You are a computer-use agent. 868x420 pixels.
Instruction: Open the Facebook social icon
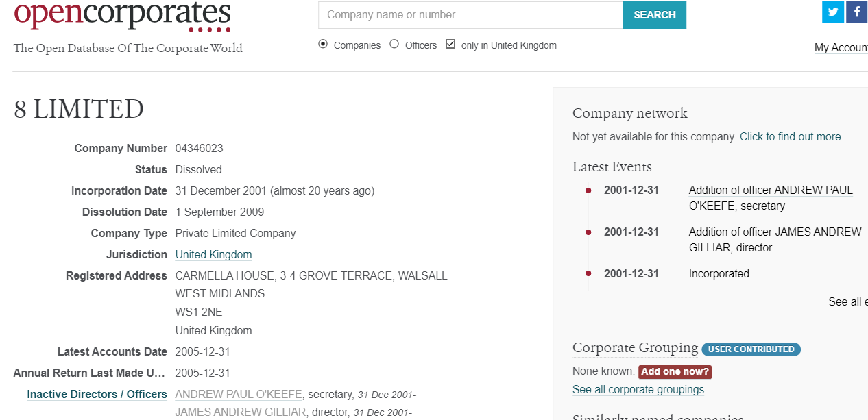point(857,12)
